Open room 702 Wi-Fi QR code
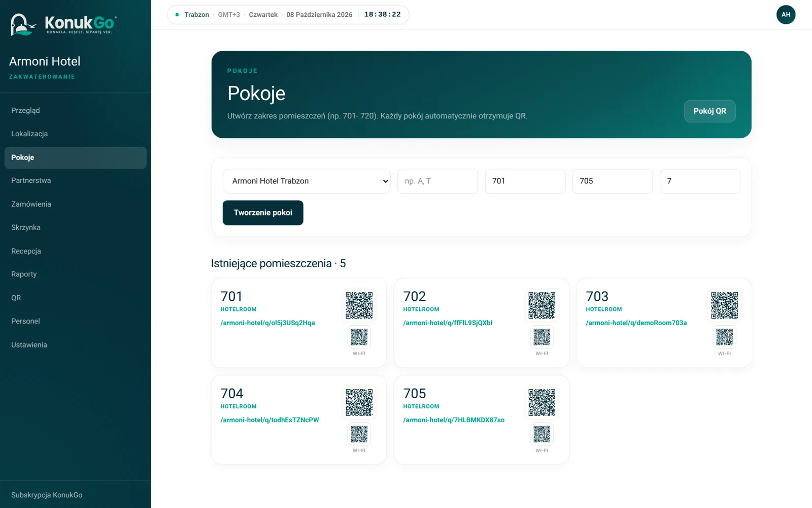The image size is (812, 508). click(x=542, y=337)
